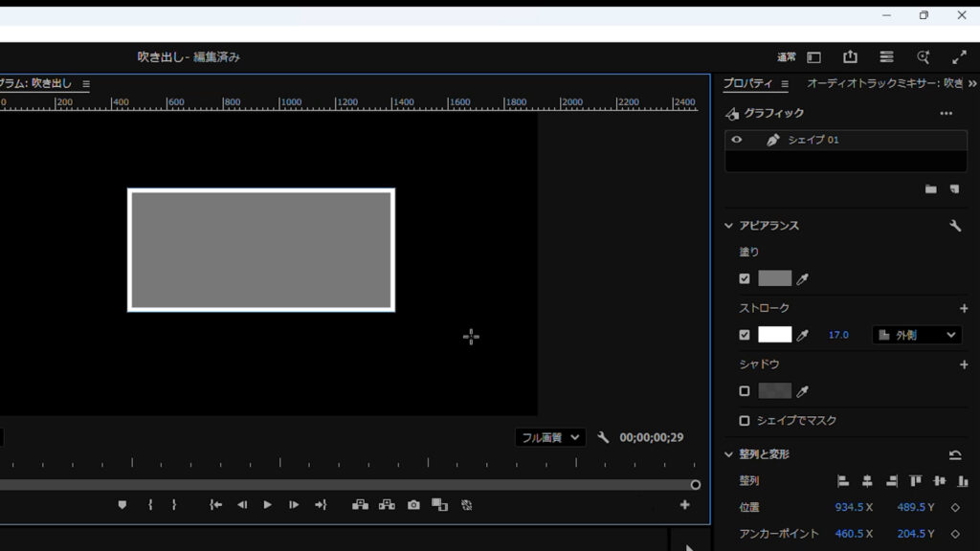Open the フル画質 playback quality dropdown
This screenshot has width=980, height=551.
tap(549, 437)
